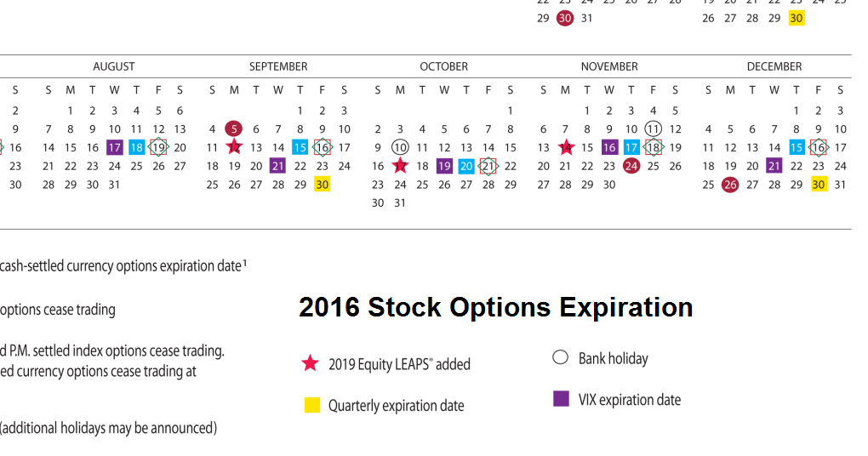Select blue-highlighted October 20

(466, 166)
